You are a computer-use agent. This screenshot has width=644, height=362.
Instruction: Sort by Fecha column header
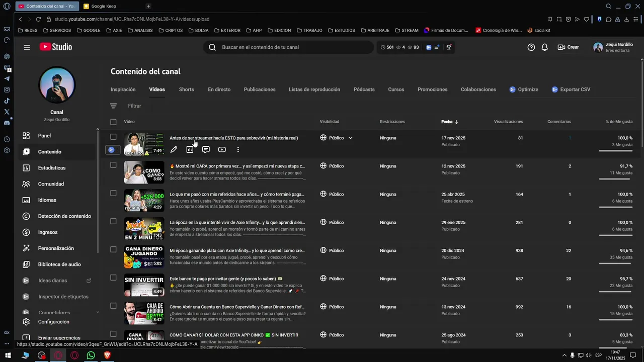450,122
